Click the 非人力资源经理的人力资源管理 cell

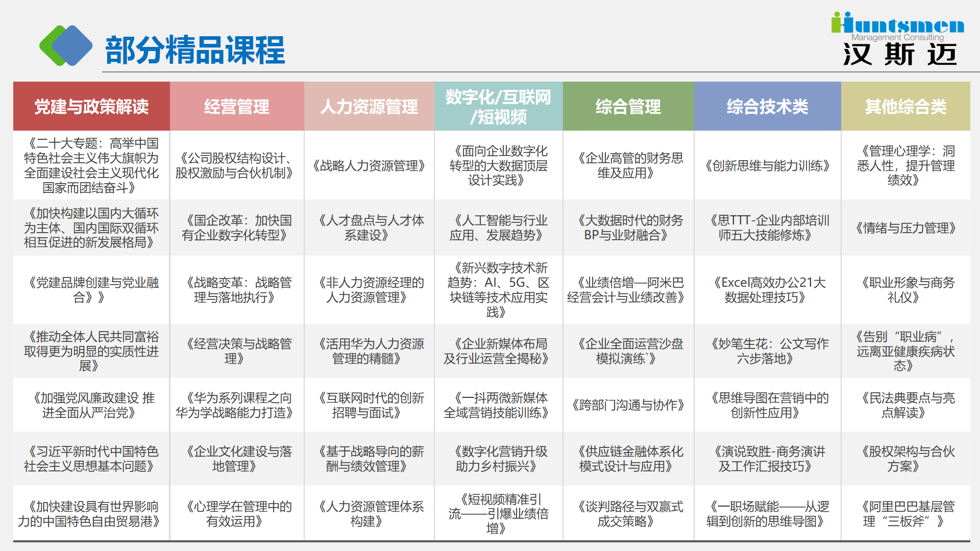(369, 290)
